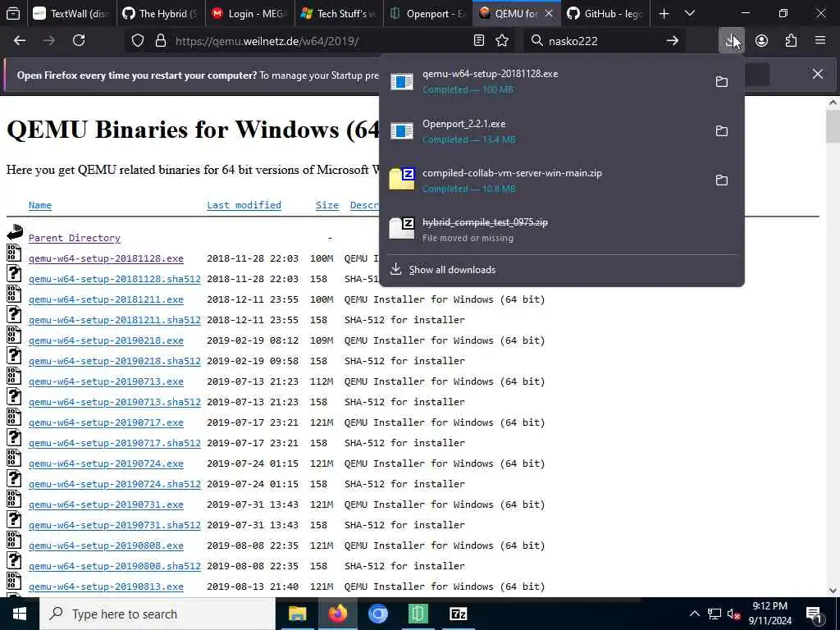Open qemu-w64-setup-20181128.sha512 link
The image size is (840, 630).
pyautogui.click(x=115, y=279)
